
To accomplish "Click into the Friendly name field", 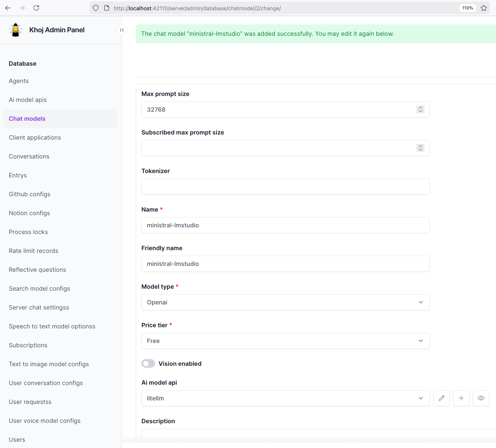I will (285, 264).
